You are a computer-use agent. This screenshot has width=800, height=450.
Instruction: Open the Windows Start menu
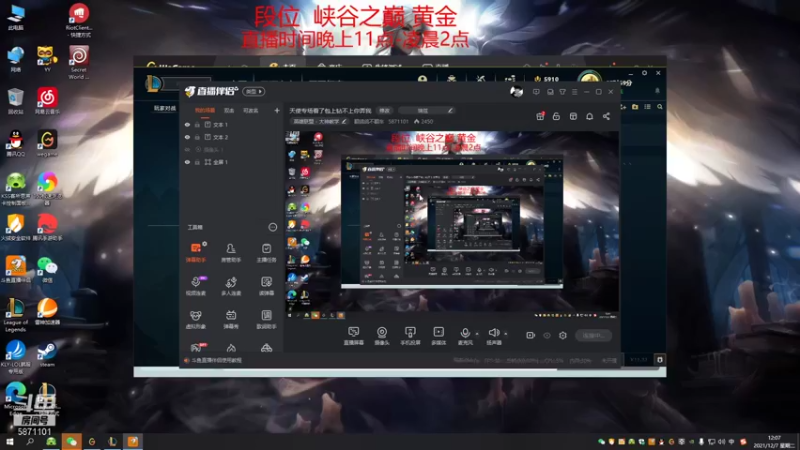[9, 442]
